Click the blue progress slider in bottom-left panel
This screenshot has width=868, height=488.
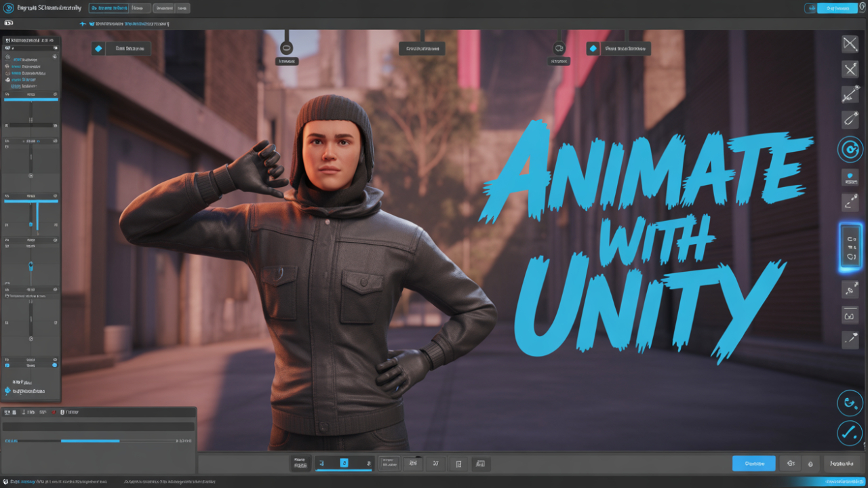coord(90,441)
